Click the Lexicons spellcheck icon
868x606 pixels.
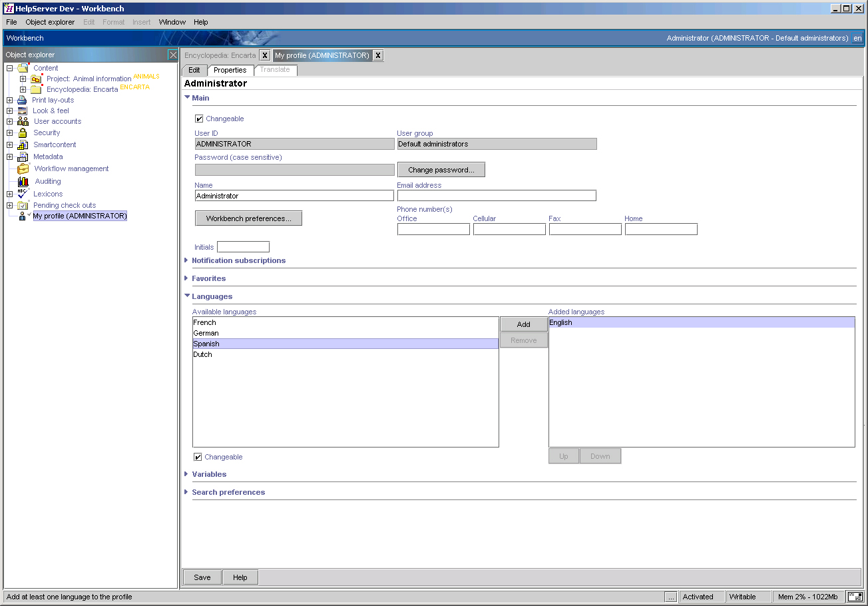(23, 194)
